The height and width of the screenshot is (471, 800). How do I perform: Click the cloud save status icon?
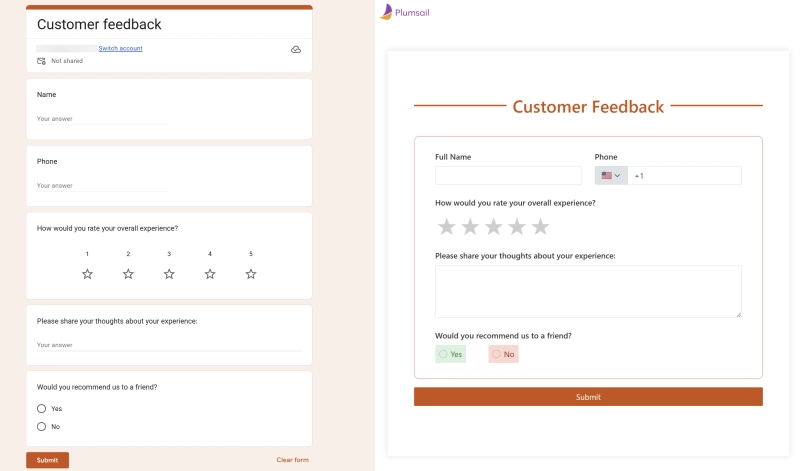click(296, 49)
